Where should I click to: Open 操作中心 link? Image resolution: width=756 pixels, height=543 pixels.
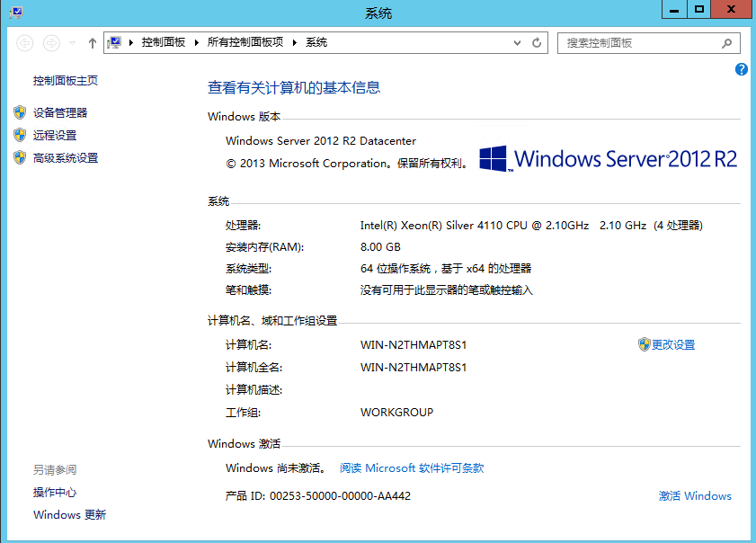pyautogui.click(x=55, y=493)
